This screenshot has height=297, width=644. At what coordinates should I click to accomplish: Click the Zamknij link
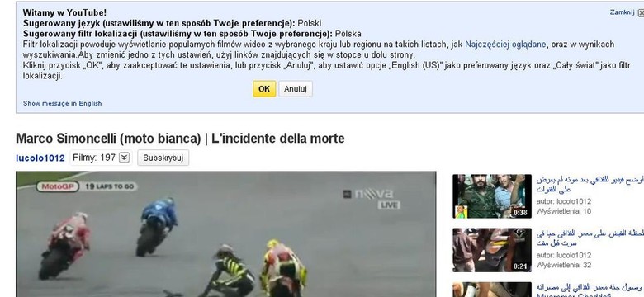(x=623, y=12)
